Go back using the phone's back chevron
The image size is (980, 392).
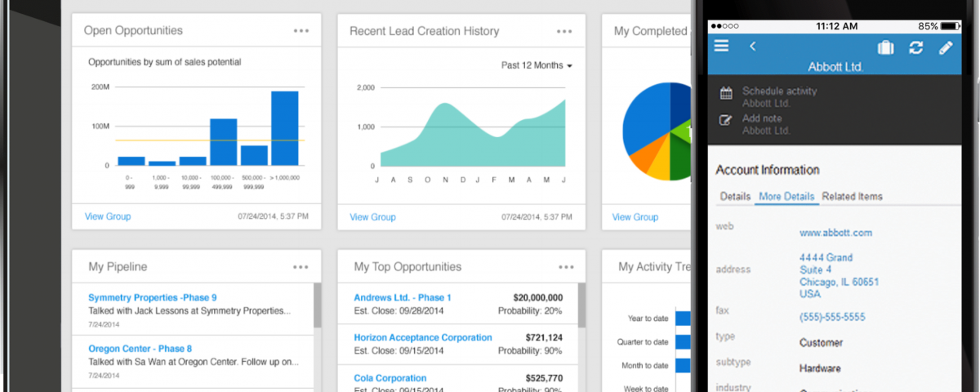(752, 47)
